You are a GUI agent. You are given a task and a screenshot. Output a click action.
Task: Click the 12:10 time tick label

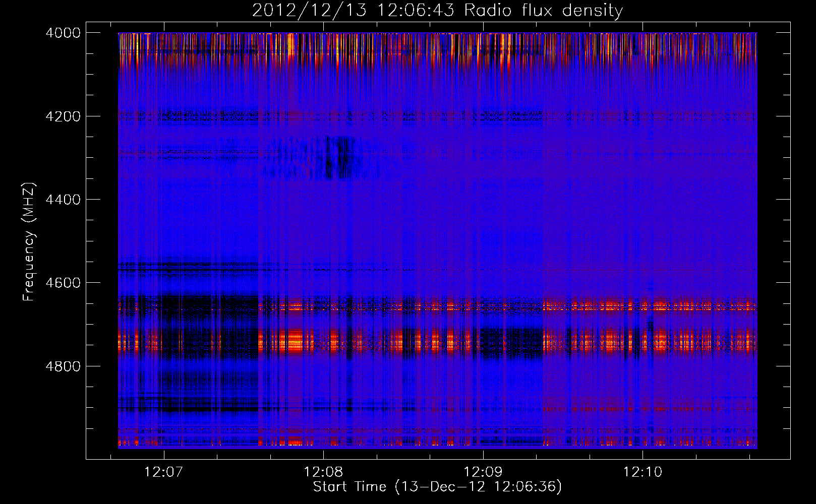point(643,472)
